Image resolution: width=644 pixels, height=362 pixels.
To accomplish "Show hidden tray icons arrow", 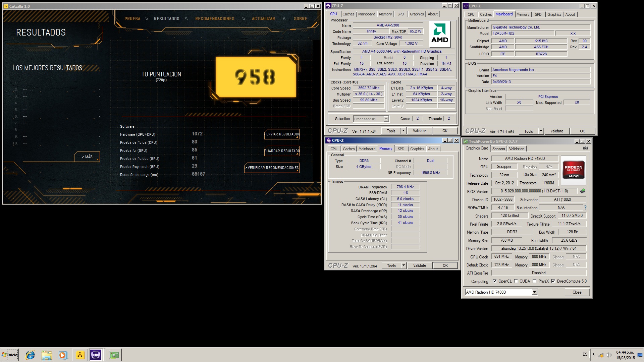I will [593, 355].
